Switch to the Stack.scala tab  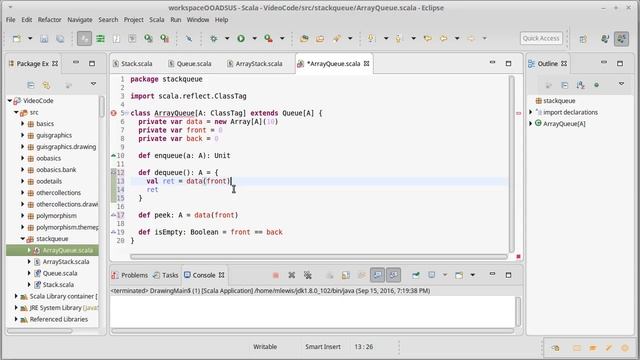132,64
